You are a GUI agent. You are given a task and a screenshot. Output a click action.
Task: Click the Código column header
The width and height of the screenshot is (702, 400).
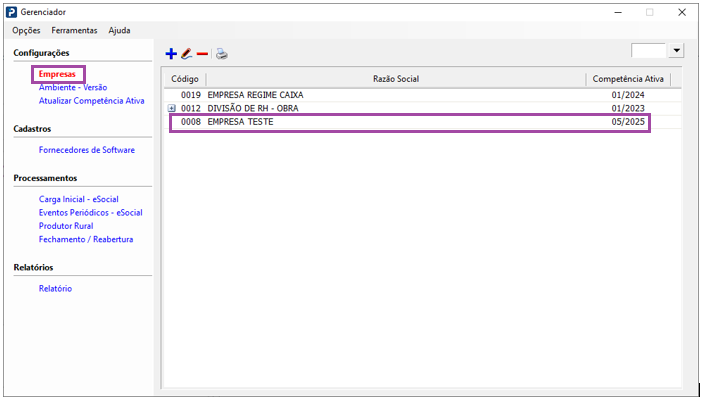(184, 79)
